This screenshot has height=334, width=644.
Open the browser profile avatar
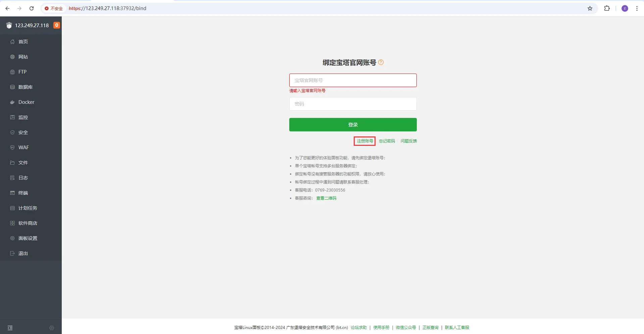[625, 8]
